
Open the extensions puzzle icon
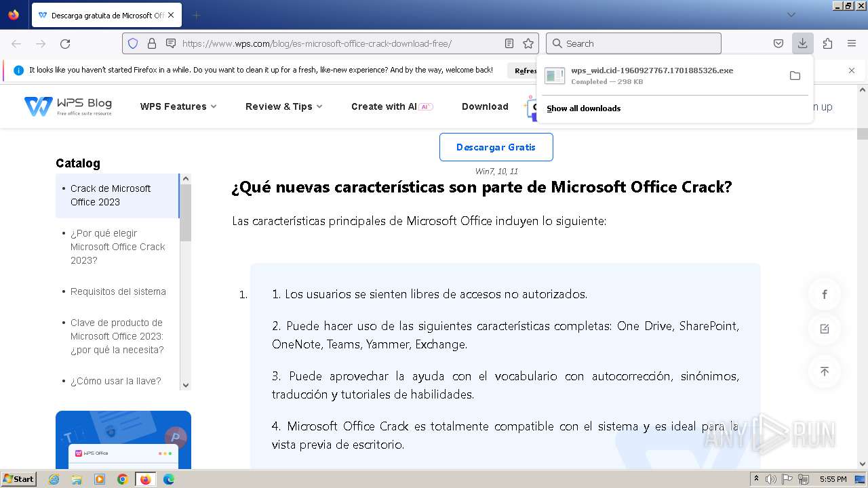[x=827, y=43]
